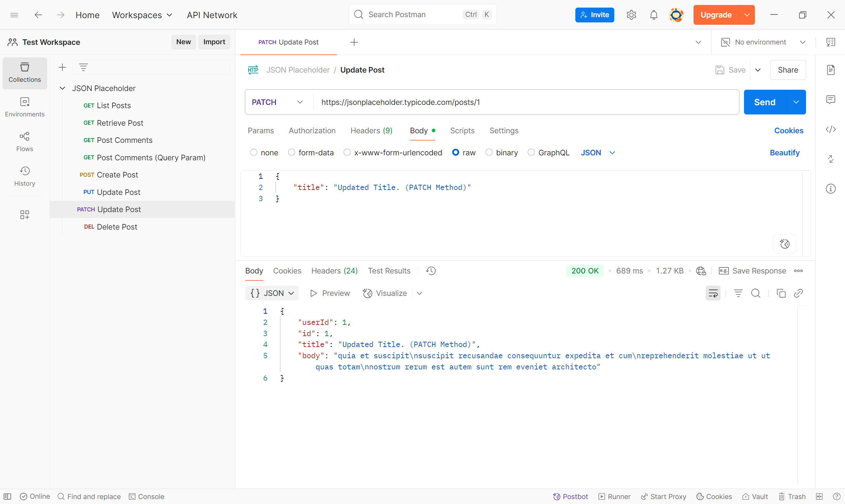Click the Import button
This screenshot has width=845, height=504.
(214, 42)
